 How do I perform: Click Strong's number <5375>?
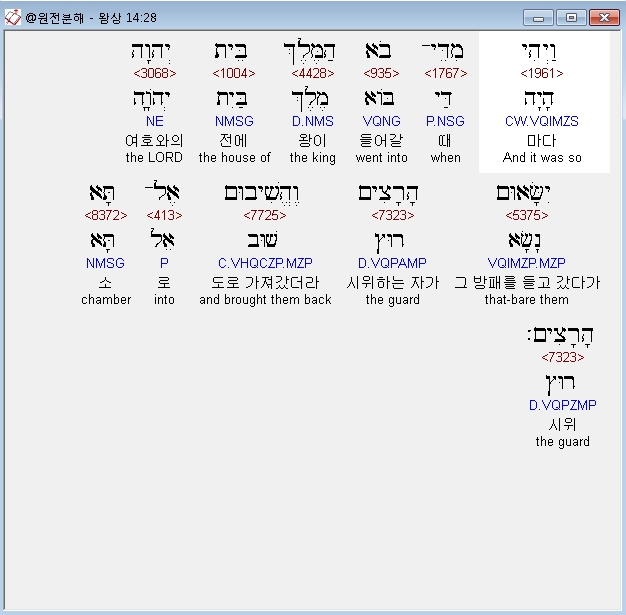(x=527, y=216)
